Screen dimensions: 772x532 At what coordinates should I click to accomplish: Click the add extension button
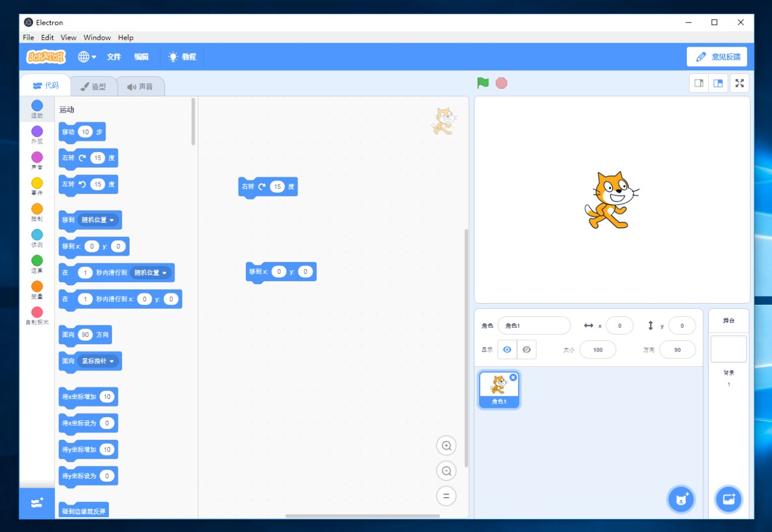click(37, 503)
